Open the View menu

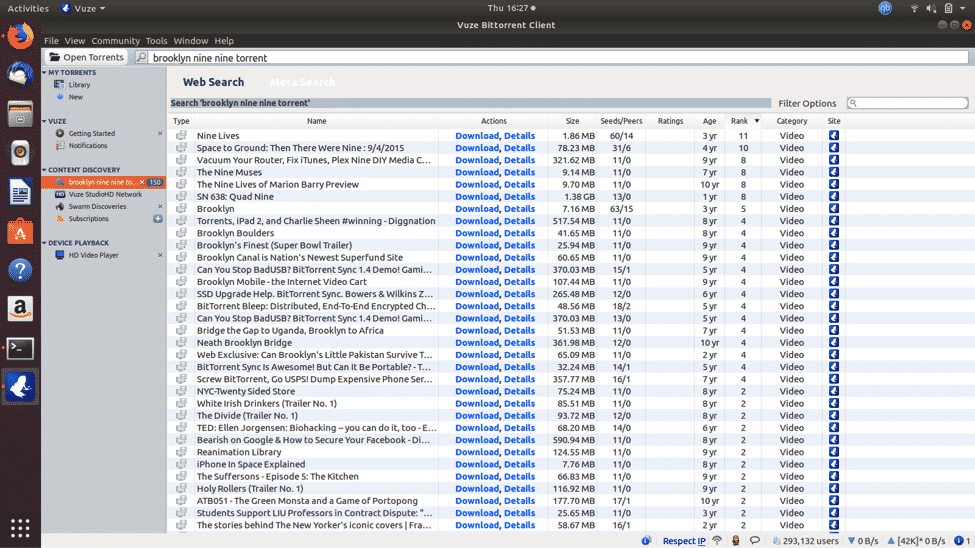[x=75, y=40]
